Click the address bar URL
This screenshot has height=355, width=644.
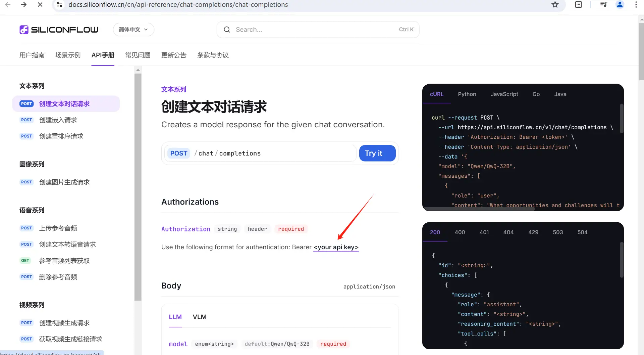tap(178, 5)
